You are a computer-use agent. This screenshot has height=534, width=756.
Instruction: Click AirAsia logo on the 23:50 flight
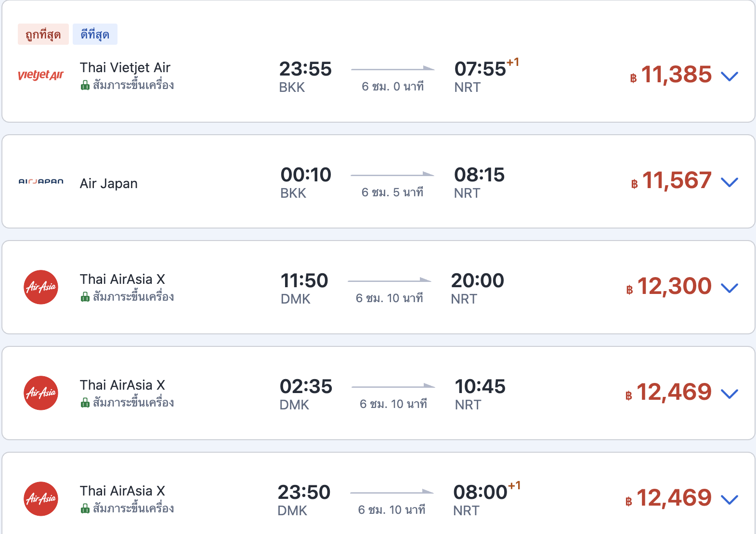point(41,499)
